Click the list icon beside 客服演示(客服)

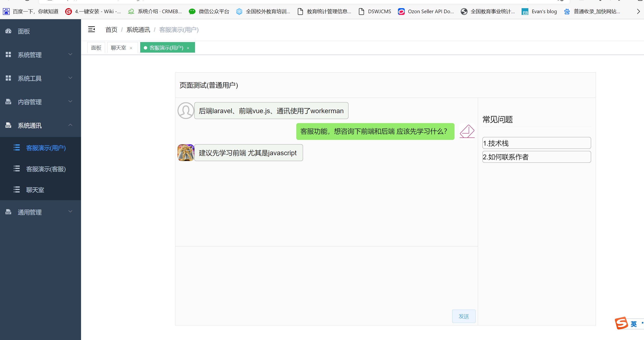point(17,169)
